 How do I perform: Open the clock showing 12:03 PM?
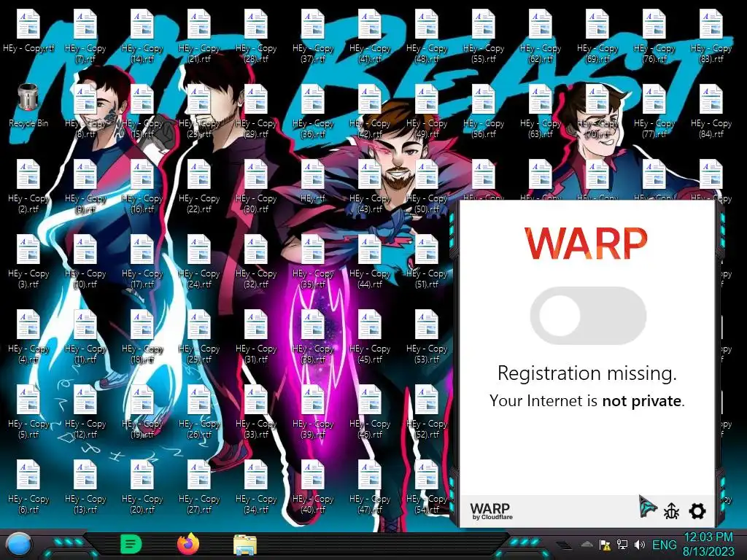click(x=708, y=544)
